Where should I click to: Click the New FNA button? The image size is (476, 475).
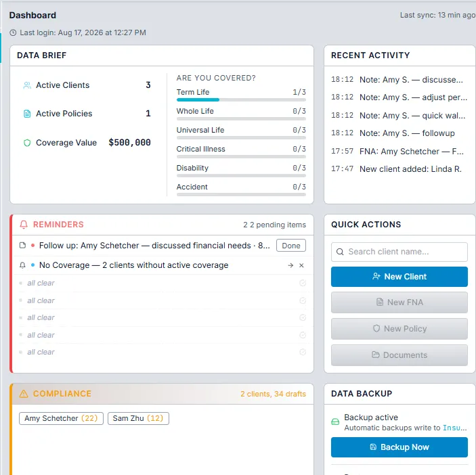click(x=399, y=302)
